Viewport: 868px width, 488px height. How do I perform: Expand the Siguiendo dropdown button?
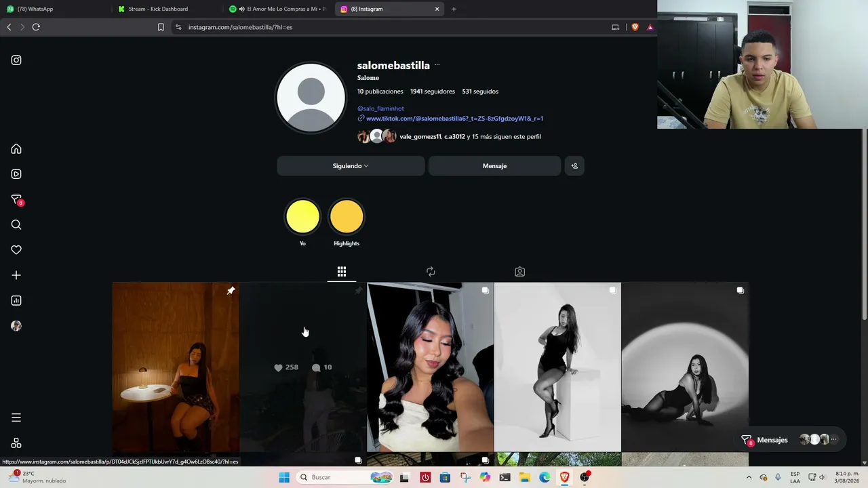tap(351, 166)
